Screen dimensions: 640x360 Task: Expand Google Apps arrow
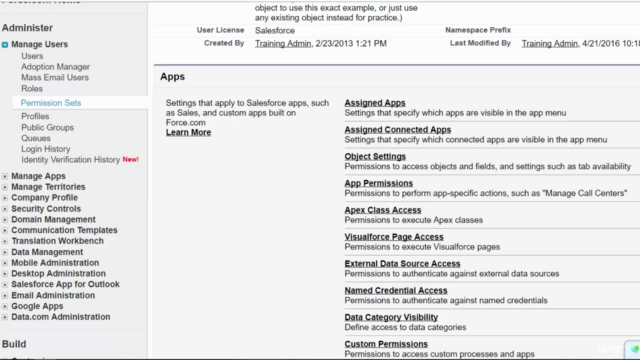coord(5,306)
